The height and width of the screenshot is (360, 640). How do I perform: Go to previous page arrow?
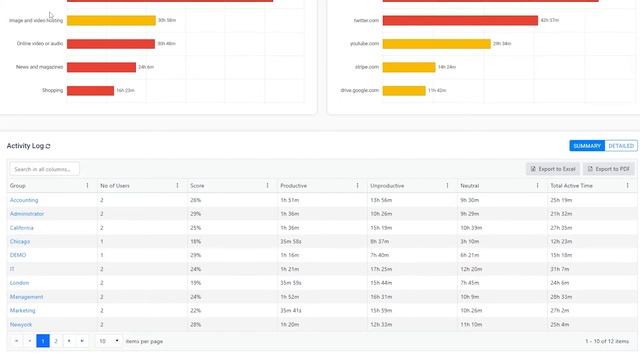click(x=30, y=341)
